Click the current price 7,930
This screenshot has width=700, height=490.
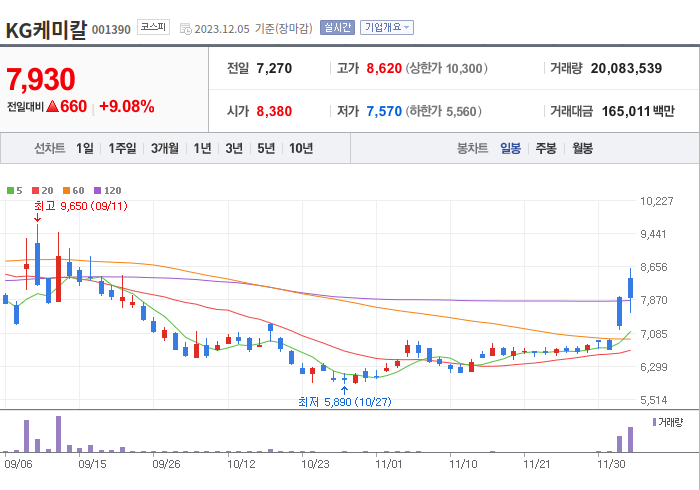(x=41, y=79)
